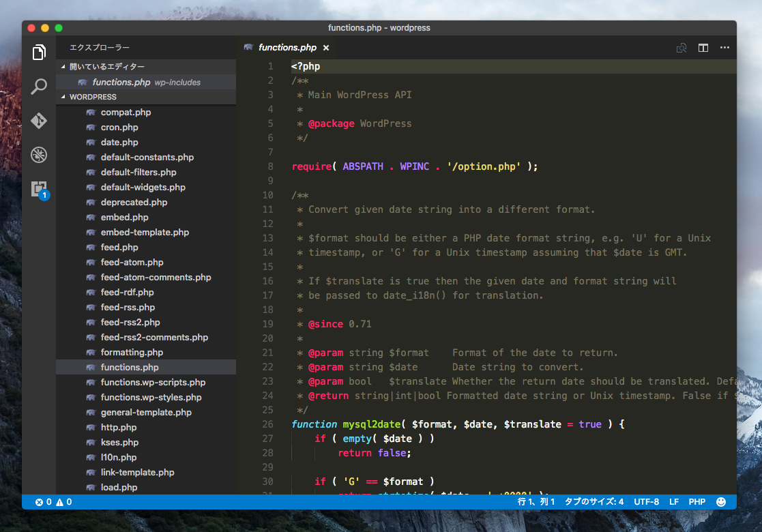This screenshot has height=532, width=762.
Task: Select the PHP language mode indicator
Action: click(697, 502)
